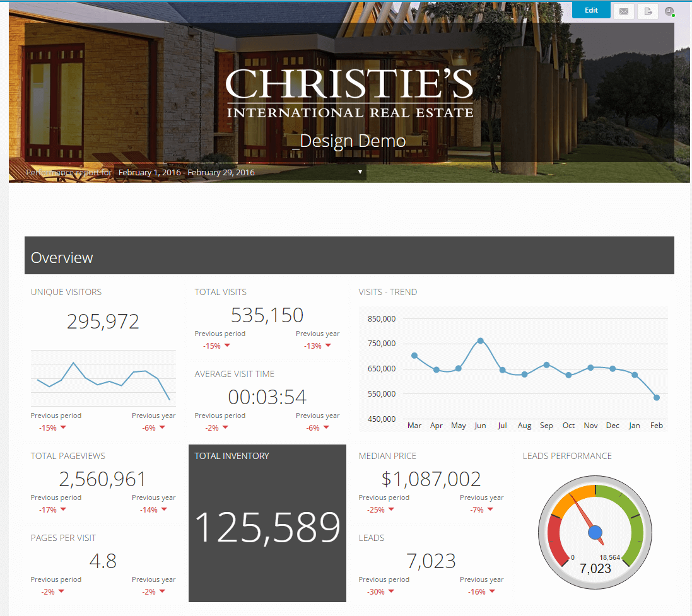The image size is (692, 616).
Task: Click the -25% Median Price change value
Action: click(x=375, y=509)
